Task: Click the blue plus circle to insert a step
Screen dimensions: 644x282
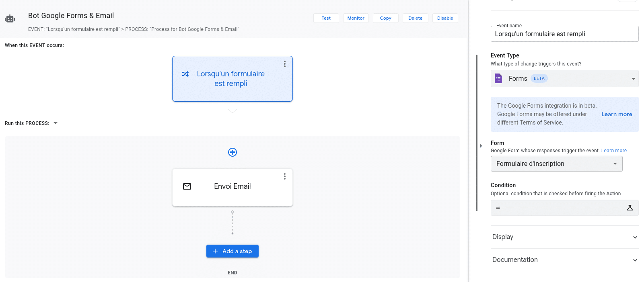Action: pos(232,152)
